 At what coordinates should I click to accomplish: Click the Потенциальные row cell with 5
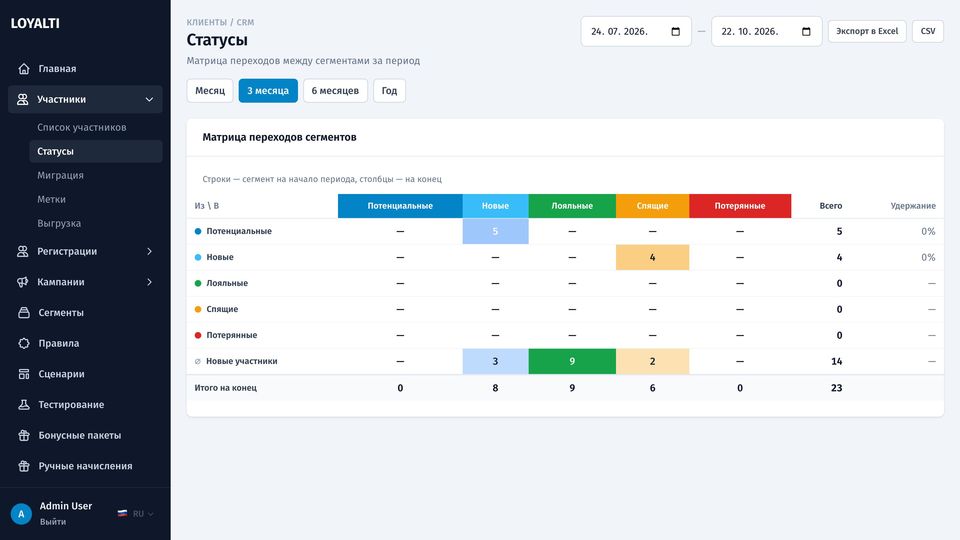[495, 231]
